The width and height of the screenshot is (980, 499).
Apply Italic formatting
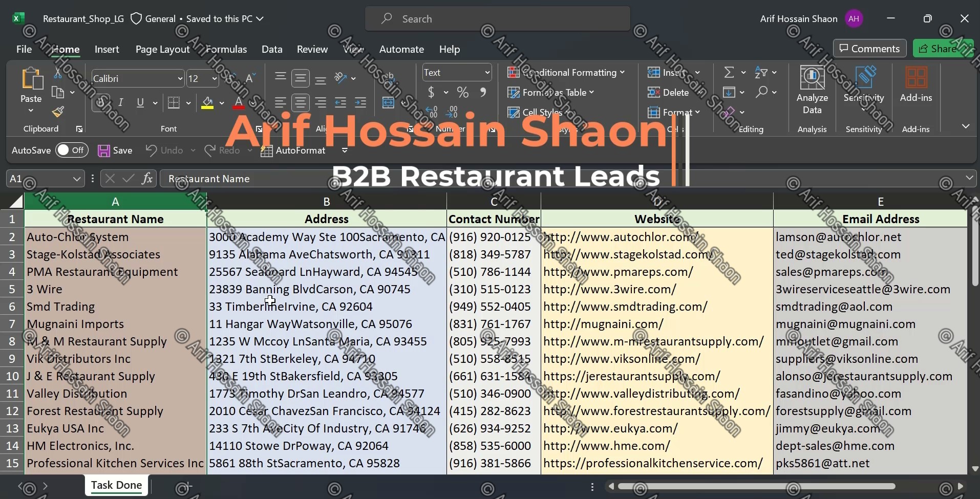(121, 103)
